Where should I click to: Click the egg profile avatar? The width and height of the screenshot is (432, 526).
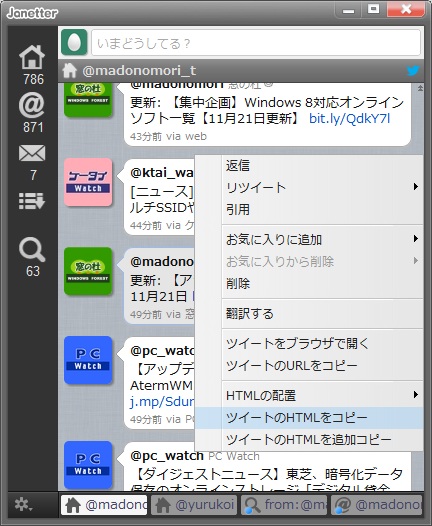(x=74, y=43)
